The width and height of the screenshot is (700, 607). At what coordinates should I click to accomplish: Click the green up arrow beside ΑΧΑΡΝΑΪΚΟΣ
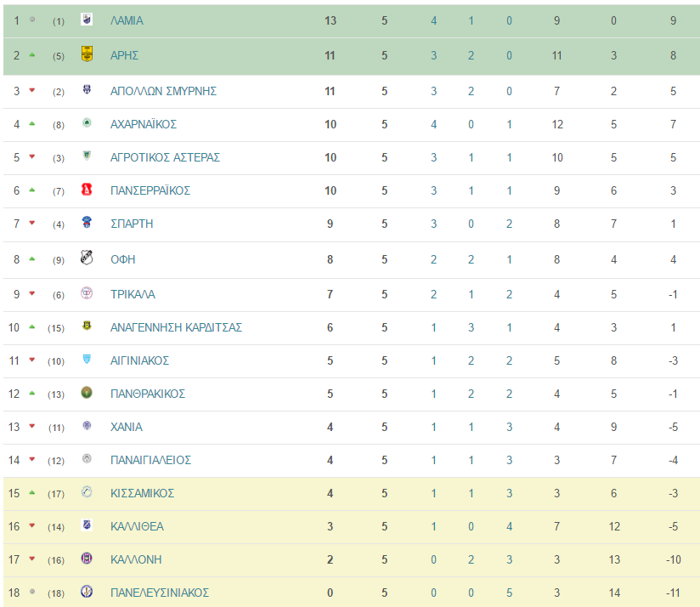point(31,124)
